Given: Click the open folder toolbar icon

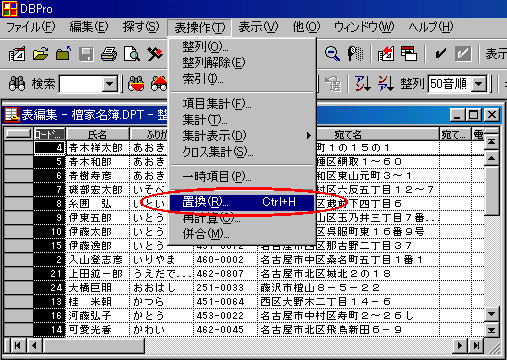Looking at the screenshot, I should coord(40,54).
